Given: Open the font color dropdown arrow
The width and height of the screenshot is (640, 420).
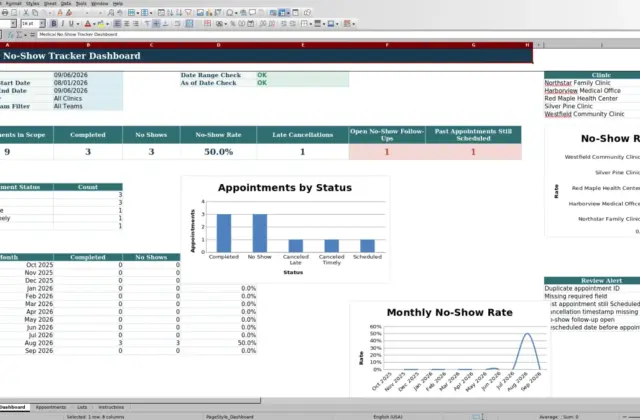Looking at the screenshot, I should [94, 24].
